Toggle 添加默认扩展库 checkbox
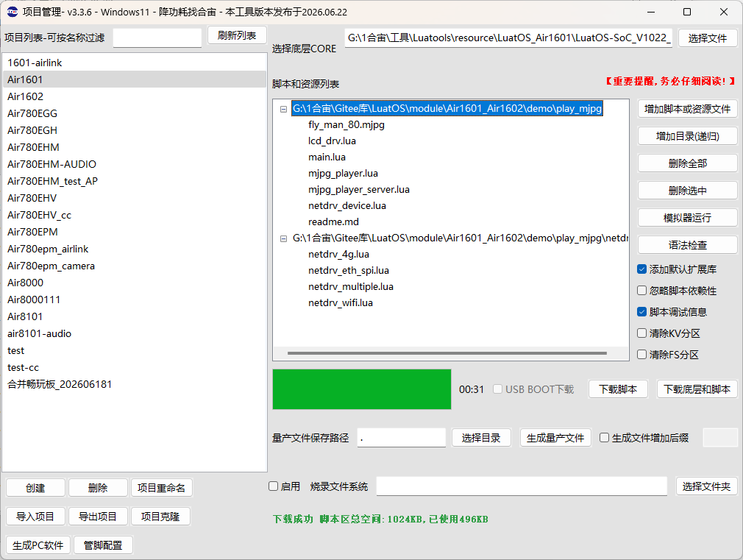743x560 pixels. [641, 269]
